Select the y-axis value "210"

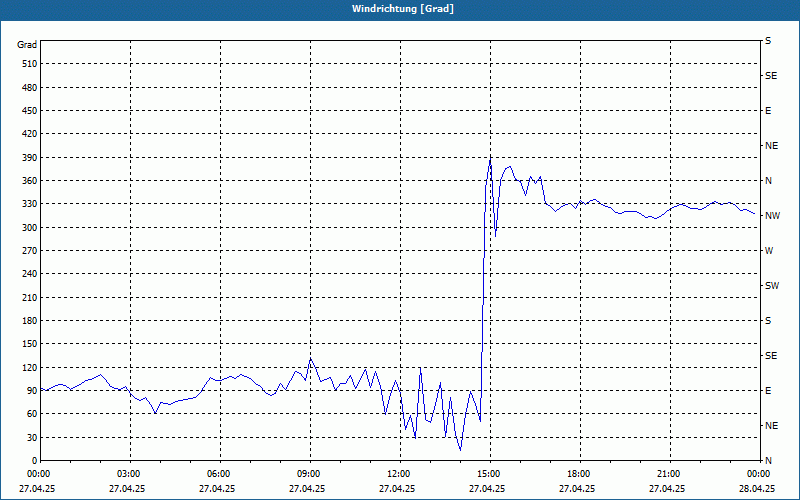[30, 297]
